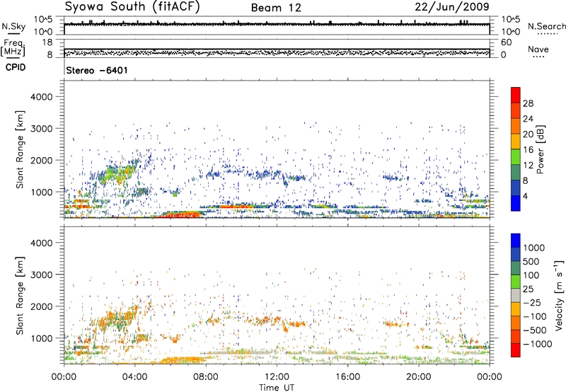Click the noise level trace in N.Sky strip
This screenshot has width=566, height=392.
coord(277,24)
